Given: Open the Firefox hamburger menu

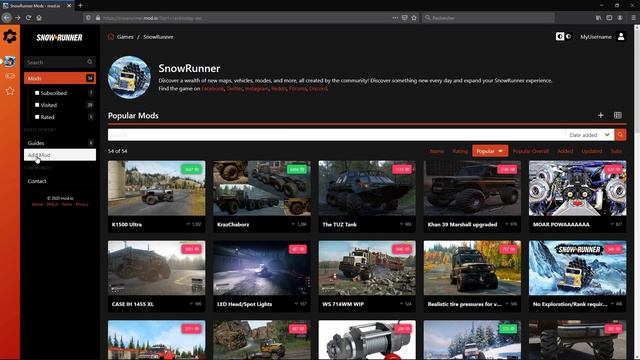Looking at the screenshot, I should (x=633, y=18).
